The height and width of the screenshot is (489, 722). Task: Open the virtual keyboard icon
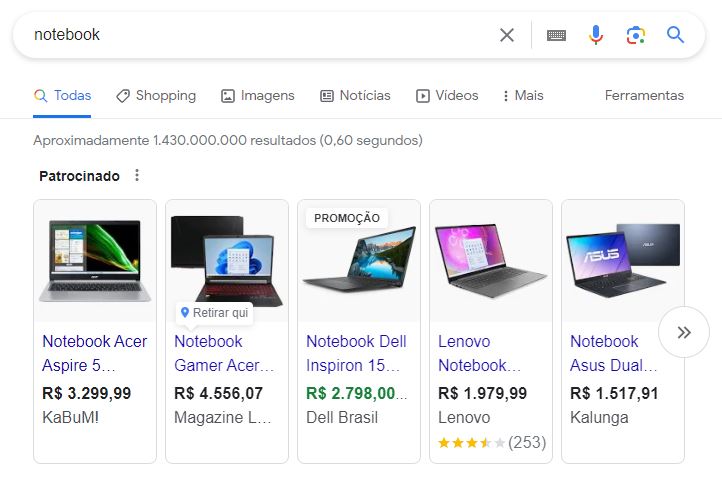click(556, 35)
